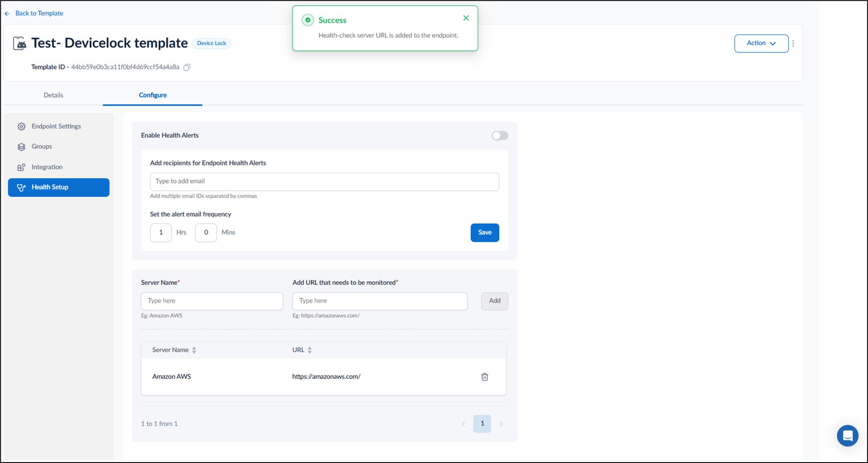Image resolution: width=868 pixels, height=463 pixels.
Task: Open Endpoint Settings in sidebar
Action: coord(59,126)
